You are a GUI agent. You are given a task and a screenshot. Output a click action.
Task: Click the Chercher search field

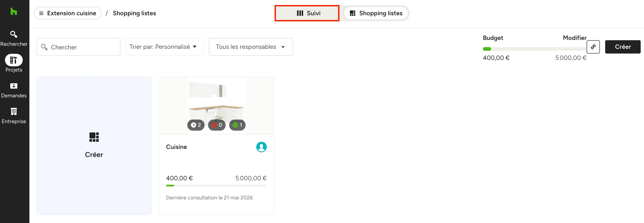tap(78, 47)
